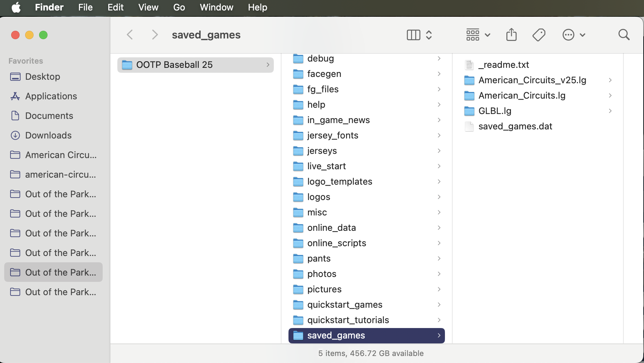Expand the GLBL.lg chevron
Viewport: 644px width, 363px height.
[610, 111]
